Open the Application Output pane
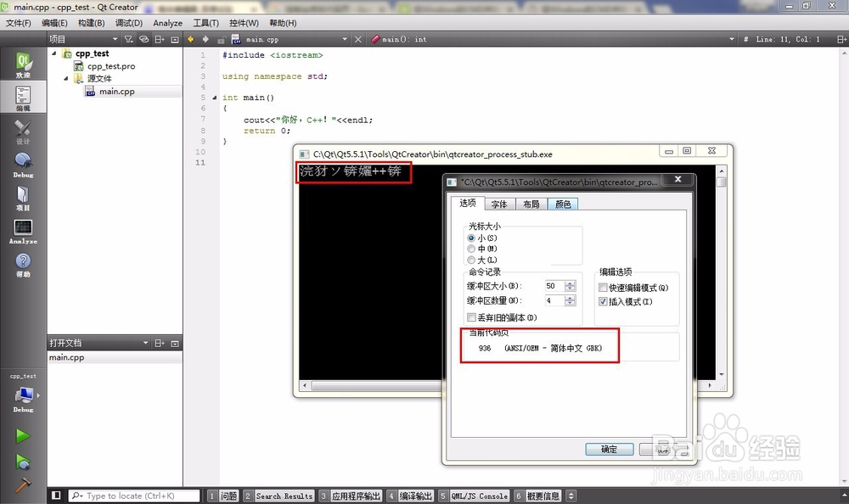849x504 pixels. [351, 496]
